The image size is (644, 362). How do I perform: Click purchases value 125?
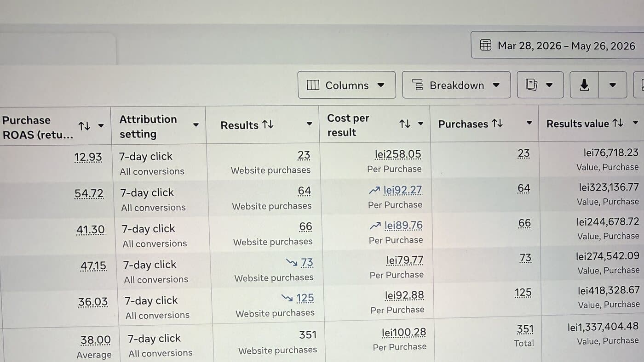(x=523, y=293)
